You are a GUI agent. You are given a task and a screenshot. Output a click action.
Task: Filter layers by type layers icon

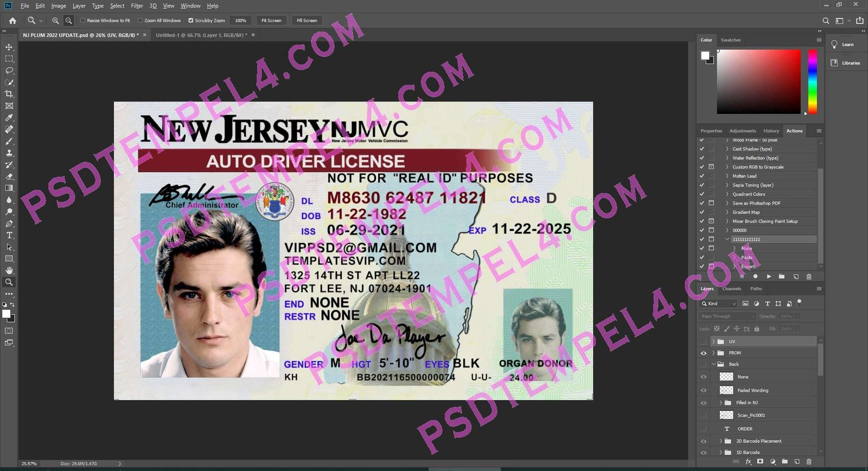click(767, 303)
